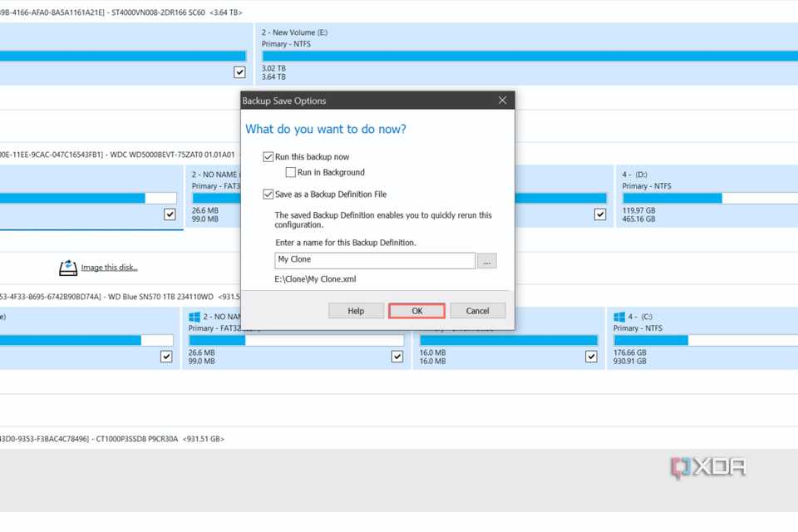Screen dimensions: 798x532
Task: Click the My Clone name field
Action: pyautogui.click(x=375, y=260)
